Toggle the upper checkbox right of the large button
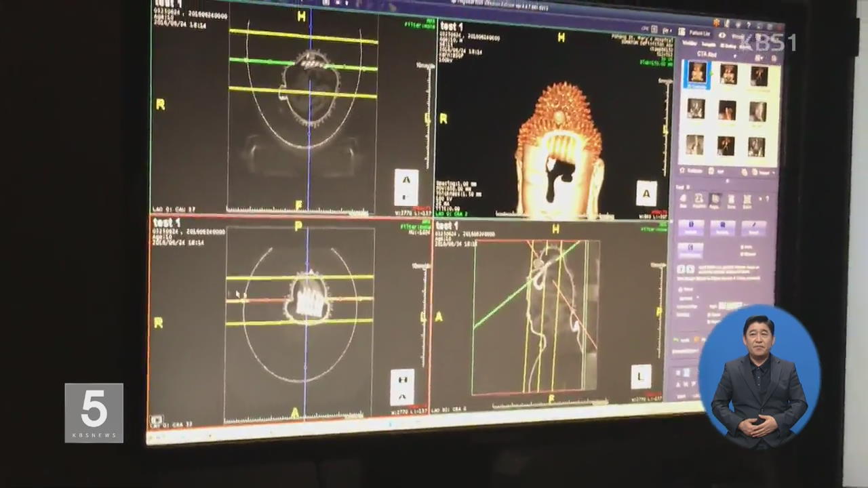868x488 pixels. (743, 246)
